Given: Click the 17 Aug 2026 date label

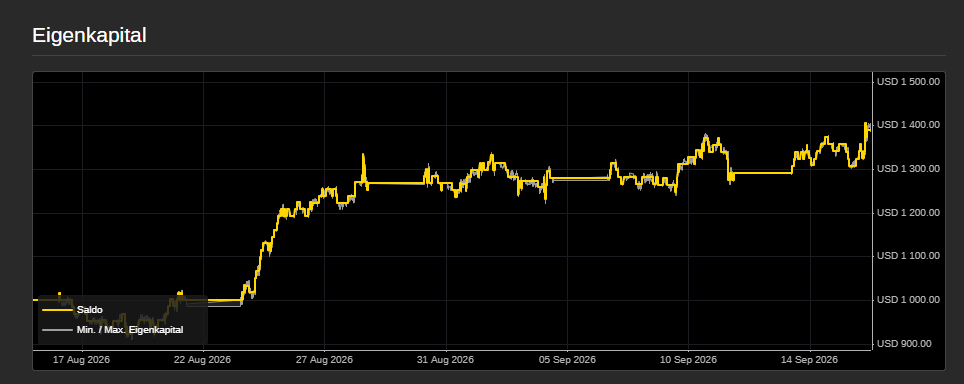Looking at the screenshot, I should click(82, 360).
